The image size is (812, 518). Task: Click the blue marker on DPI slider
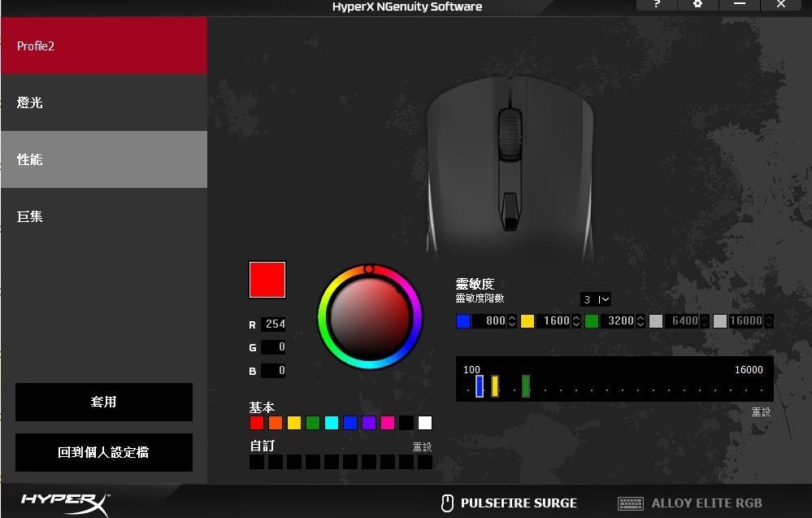(480, 386)
